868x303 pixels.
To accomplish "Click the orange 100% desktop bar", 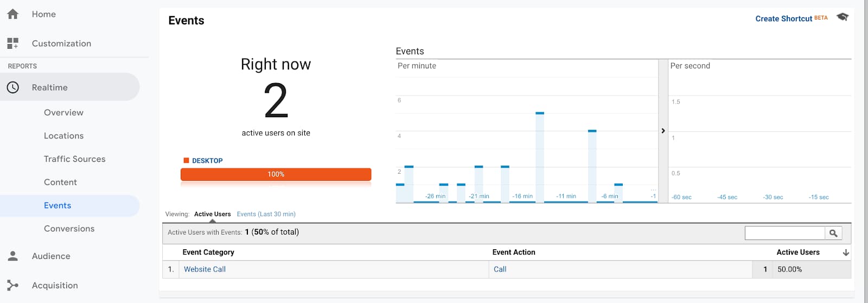I will 276,174.
